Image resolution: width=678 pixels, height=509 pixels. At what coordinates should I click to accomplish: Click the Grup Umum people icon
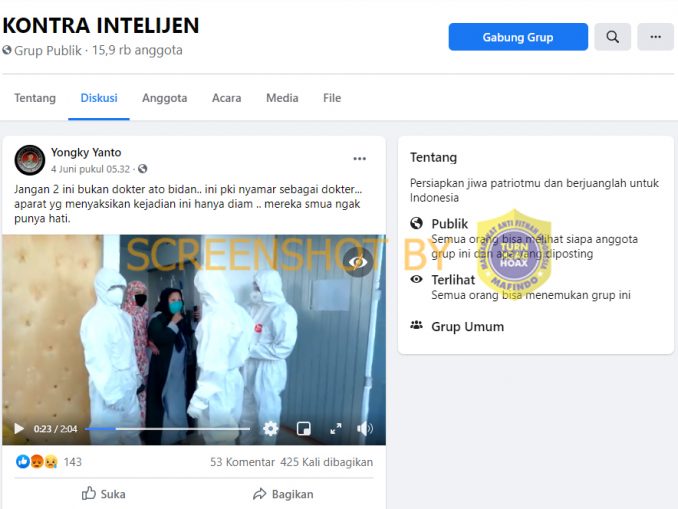tap(416, 325)
